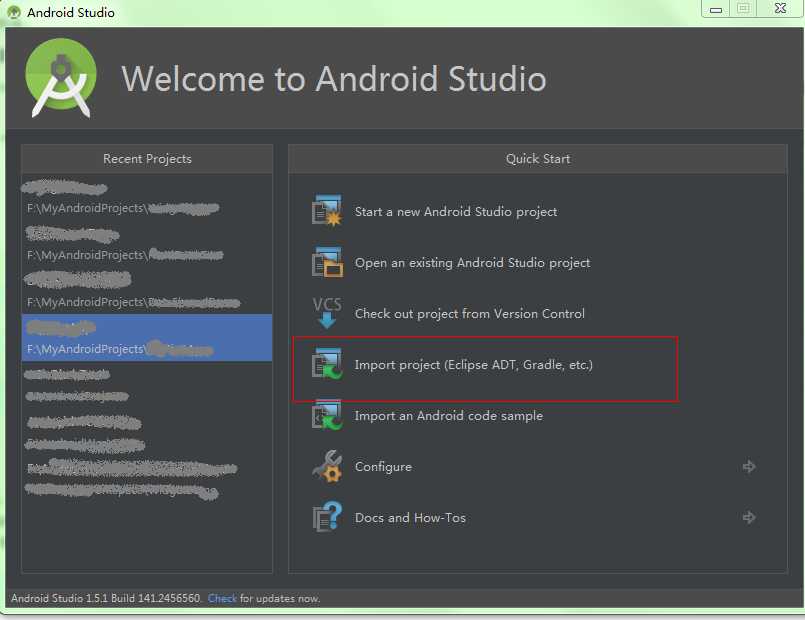
Task: Open the third recent project entry
Action: [x=147, y=290]
